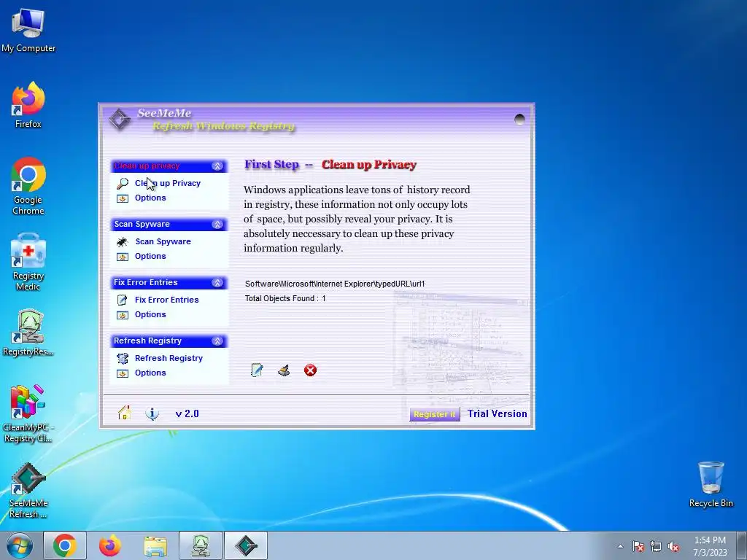This screenshot has height=560, width=747.
Task: Show hidden tray icons arrow
Action: (620, 546)
